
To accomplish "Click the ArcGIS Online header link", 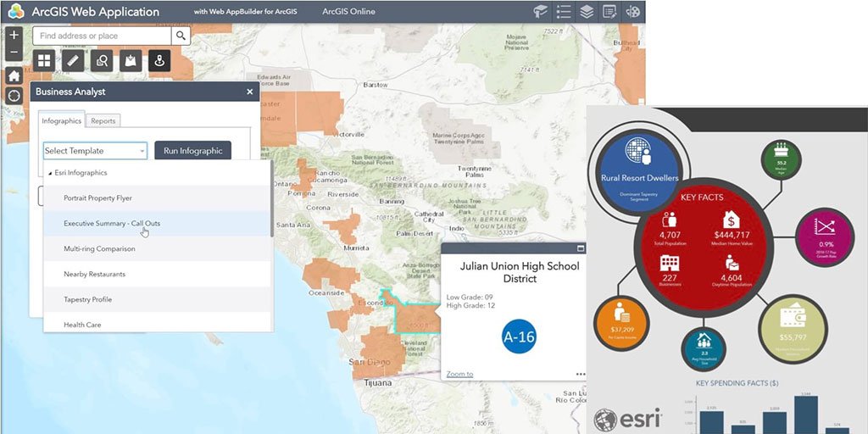I will pyautogui.click(x=348, y=12).
